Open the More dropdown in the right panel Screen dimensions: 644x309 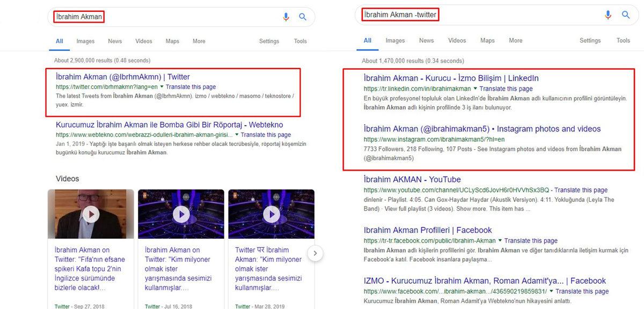[x=515, y=40]
